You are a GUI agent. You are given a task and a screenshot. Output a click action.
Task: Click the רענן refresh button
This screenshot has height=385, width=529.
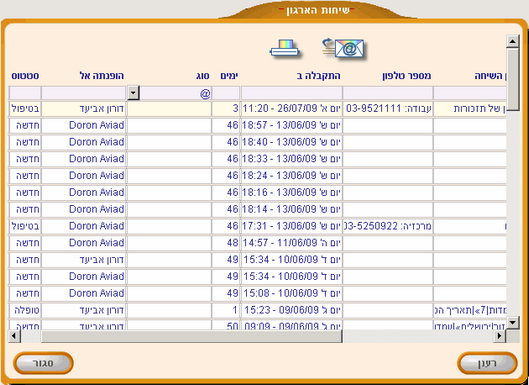point(487,363)
